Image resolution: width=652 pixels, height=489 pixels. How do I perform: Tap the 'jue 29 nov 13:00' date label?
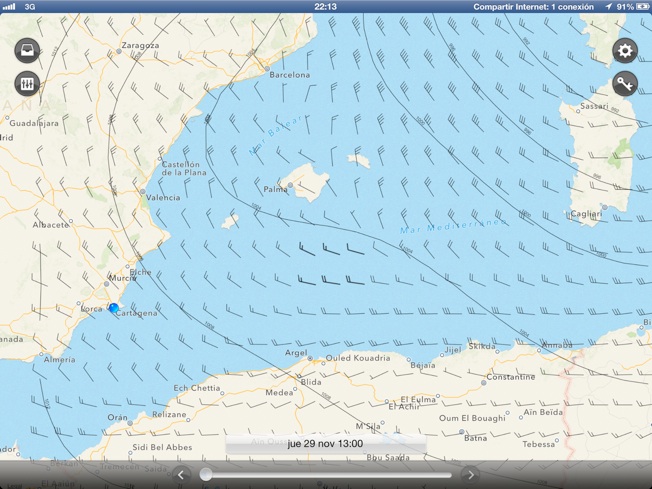point(325,444)
